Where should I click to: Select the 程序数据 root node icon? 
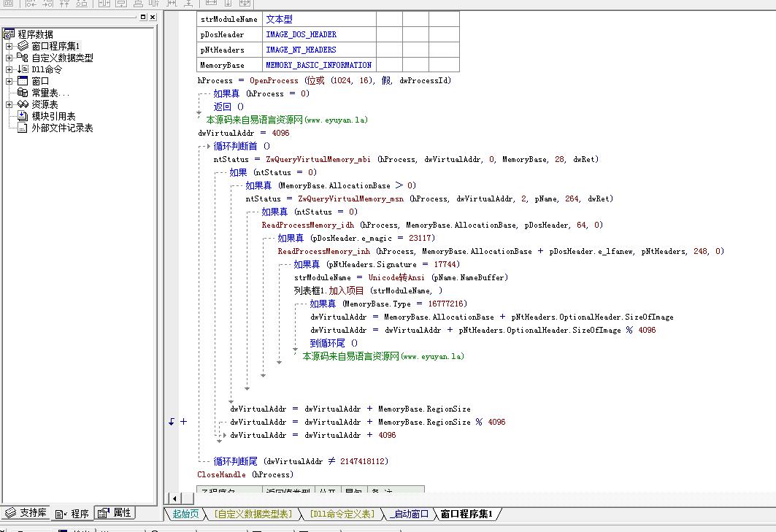coord(9,34)
